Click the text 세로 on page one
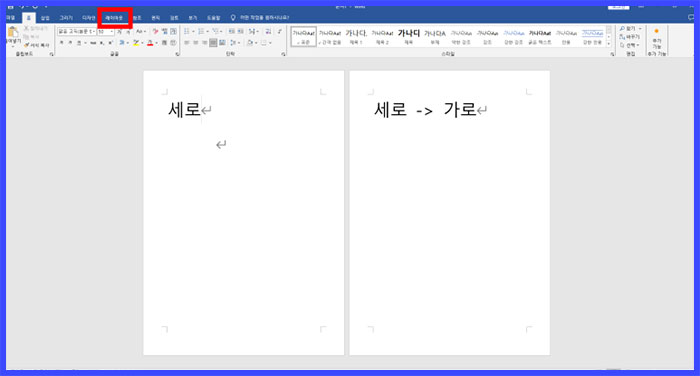700x376 pixels. 184,109
